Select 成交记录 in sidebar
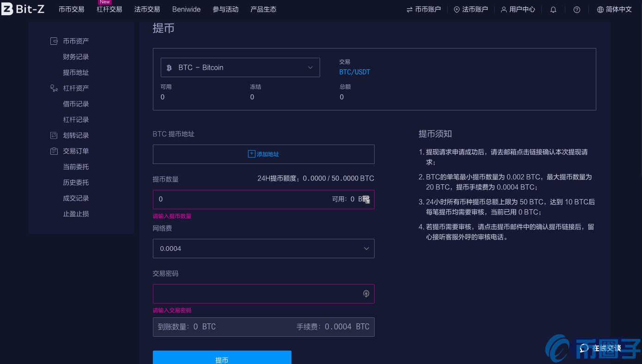The width and height of the screenshot is (642, 364). [x=76, y=198]
